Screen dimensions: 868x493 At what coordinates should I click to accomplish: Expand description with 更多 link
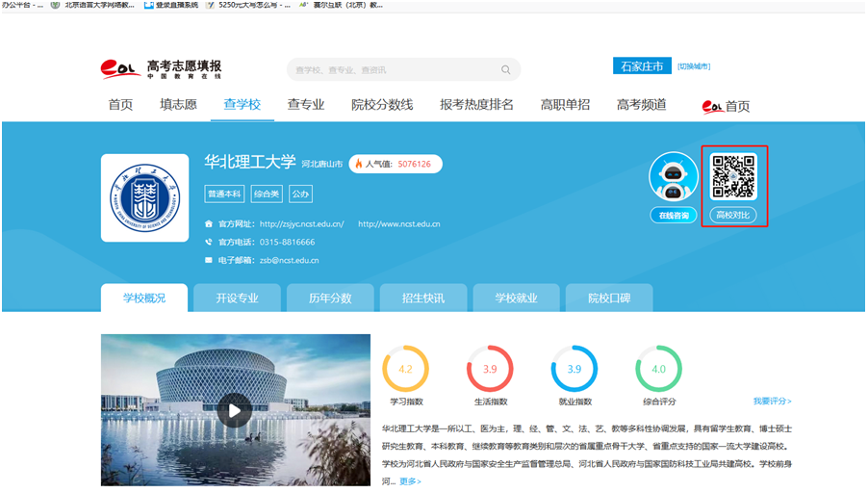[x=410, y=481]
